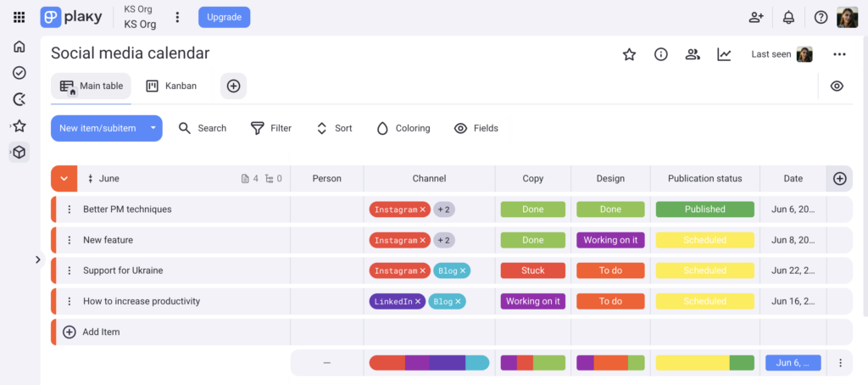
Task: Star the Social media calendar board
Action: tap(629, 54)
